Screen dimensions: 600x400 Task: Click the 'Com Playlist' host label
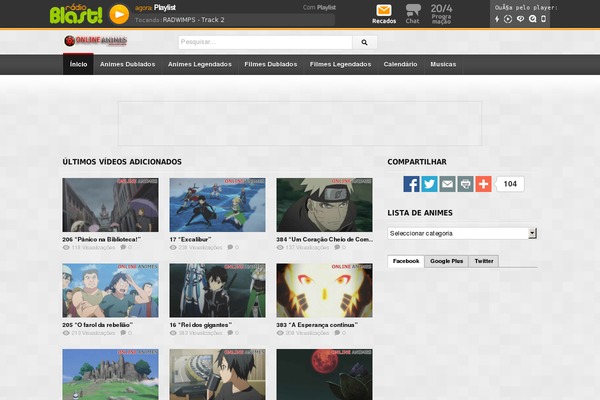click(x=319, y=7)
